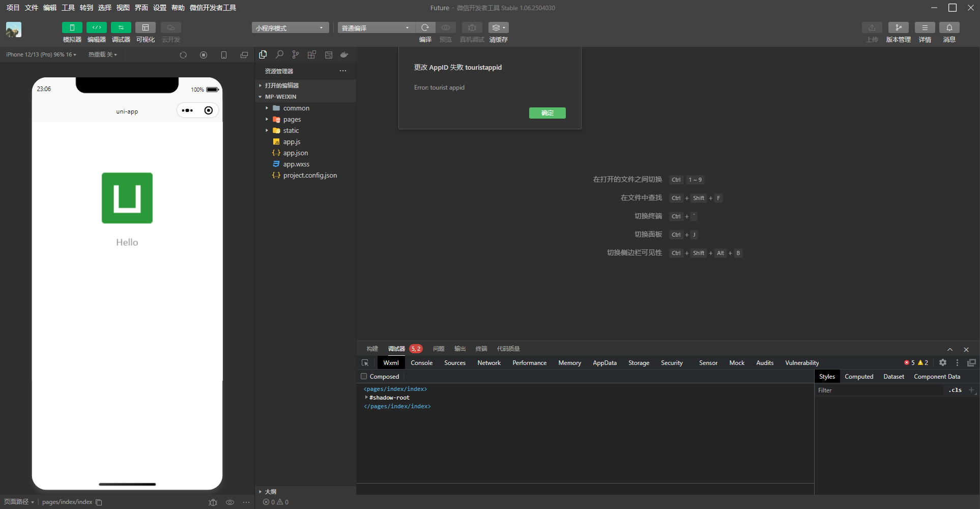The width and height of the screenshot is (980, 509).
Task: Expand the #shadow-root node
Action: [x=366, y=398]
